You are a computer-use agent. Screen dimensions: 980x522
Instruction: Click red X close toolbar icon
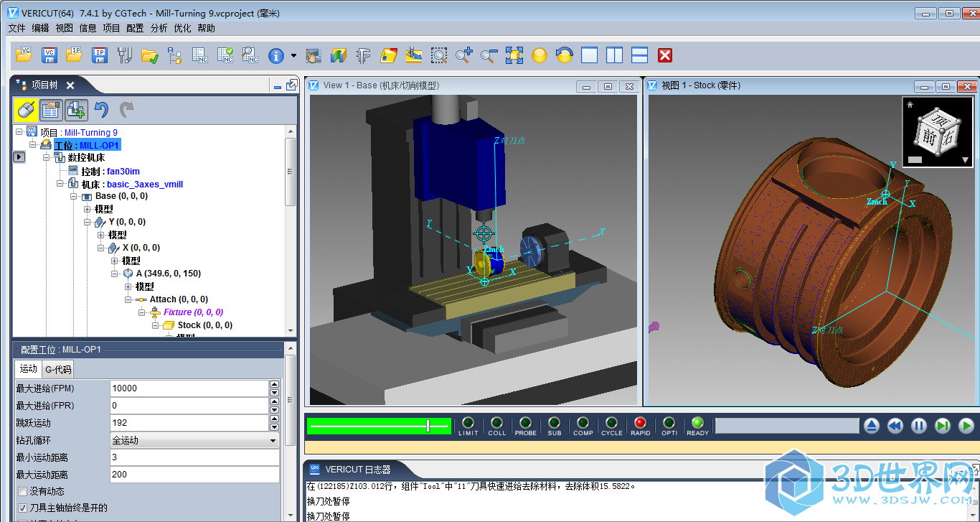pos(665,55)
